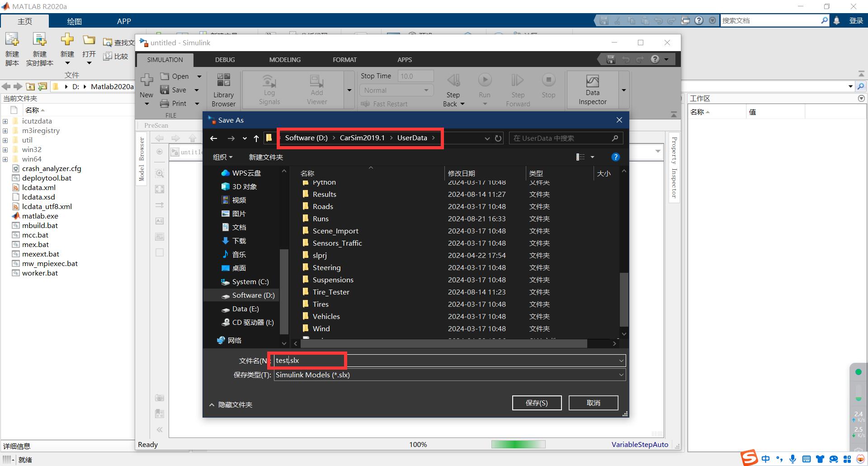Click the filename field containing test.slx
The height and width of the screenshot is (466, 868).
pos(450,361)
